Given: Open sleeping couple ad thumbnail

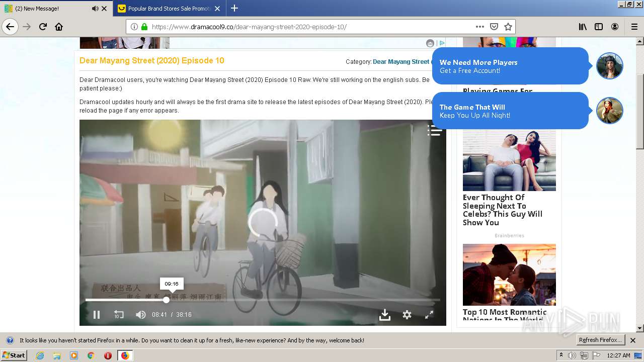Looking at the screenshot, I should point(509,160).
